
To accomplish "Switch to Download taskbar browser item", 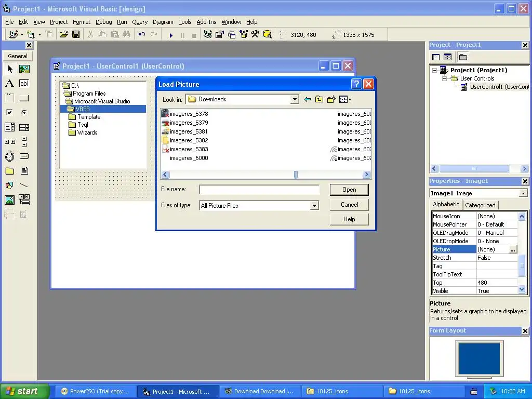I will point(259,391).
